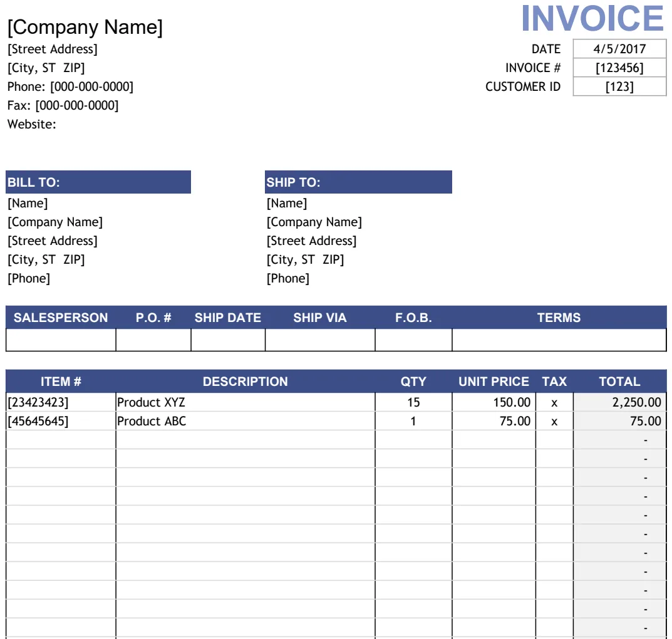Click the SHIP TO: header bar
Image resolution: width=672 pixels, height=639 pixels.
pos(358,182)
